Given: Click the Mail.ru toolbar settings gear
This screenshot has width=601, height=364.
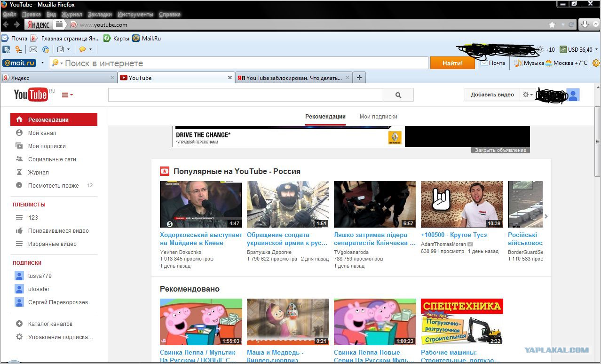Looking at the screenshot, I should (596, 63).
